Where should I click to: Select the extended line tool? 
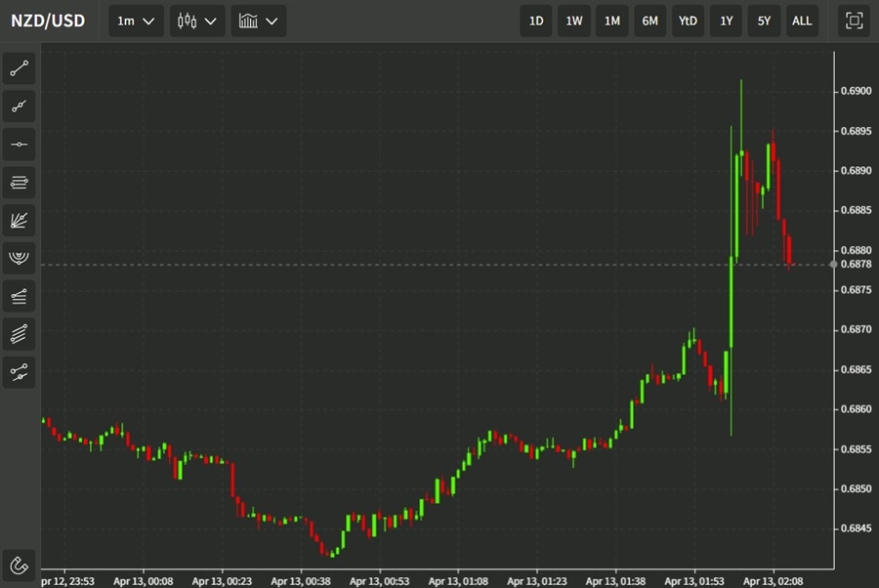coord(19,105)
